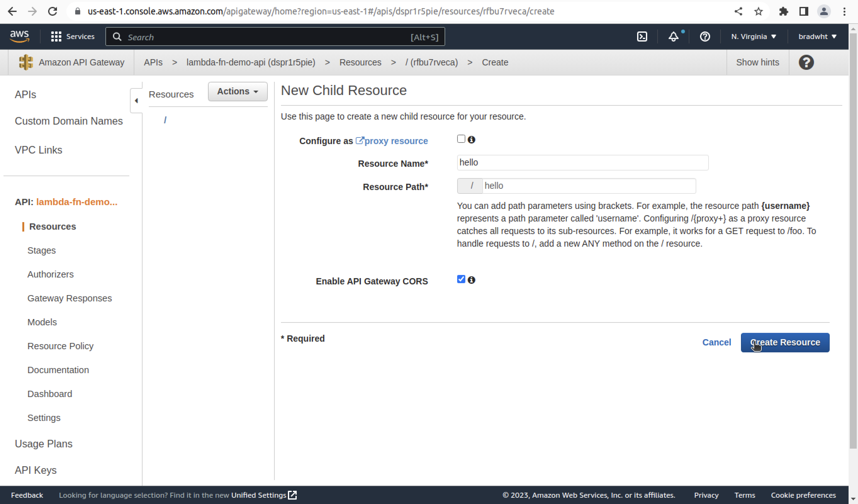Click the / (rfbu7rveca) breadcrumb
The height and width of the screenshot is (504, 858).
pos(431,62)
